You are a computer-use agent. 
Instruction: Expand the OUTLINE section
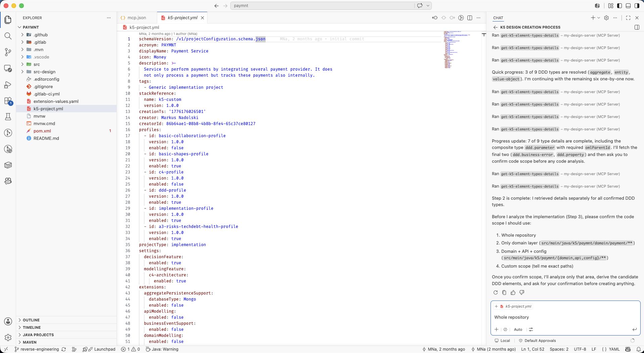point(66,320)
